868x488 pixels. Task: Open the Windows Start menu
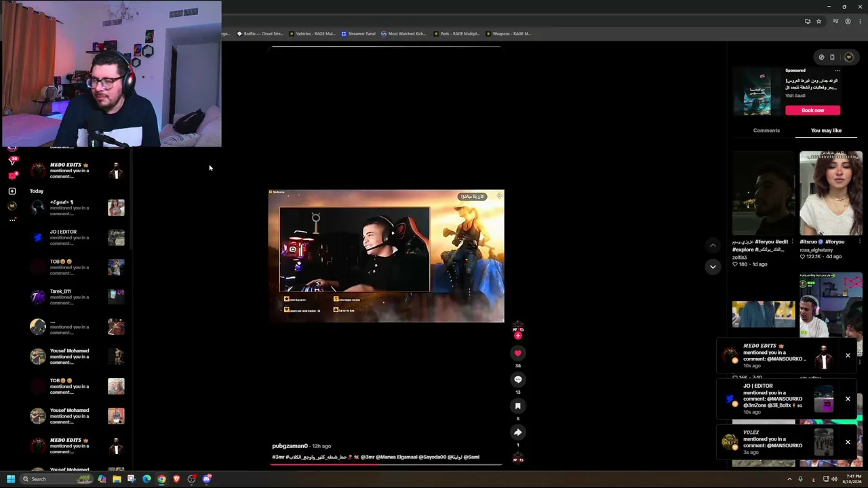point(11,479)
